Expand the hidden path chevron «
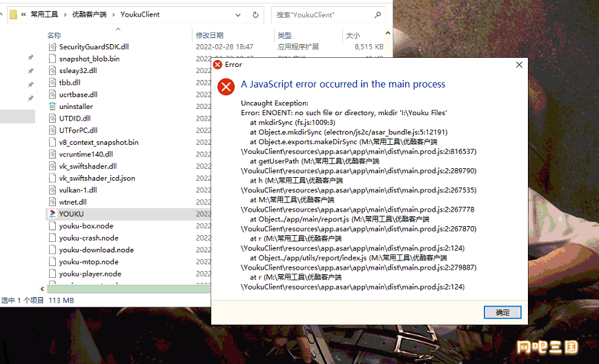This screenshot has width=599, height=364. (x=23, y=14)
